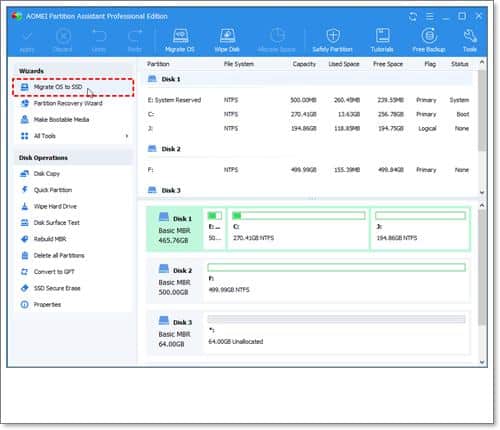500x430 pixels.
Task: Select Rebuild MBR operation
Action: [50, 239]
